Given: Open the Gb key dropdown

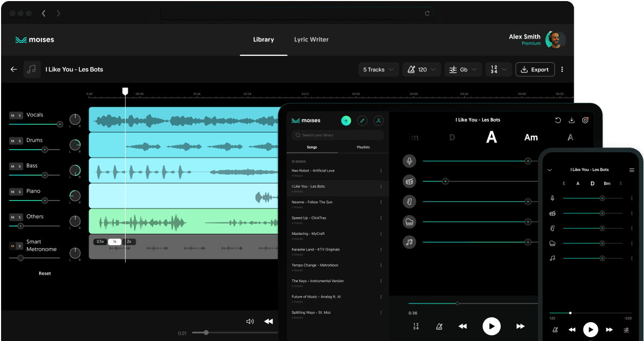Looking at the screenshot, I should pyautogui.click(x=463, y=70).
